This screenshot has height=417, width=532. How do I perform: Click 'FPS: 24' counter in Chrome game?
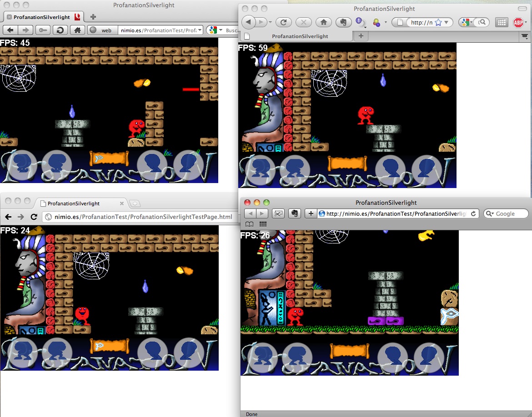(15, 231)
